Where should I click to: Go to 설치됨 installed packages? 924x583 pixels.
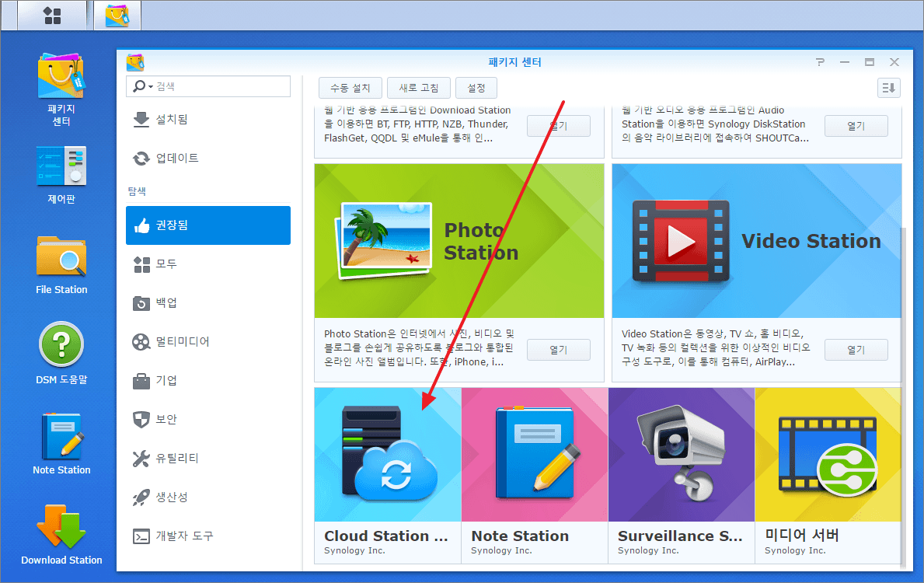208,119
